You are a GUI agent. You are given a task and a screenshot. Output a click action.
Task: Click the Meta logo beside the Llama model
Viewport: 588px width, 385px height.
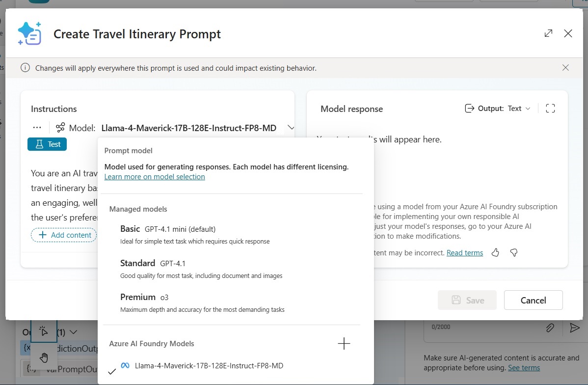(124, 366)
